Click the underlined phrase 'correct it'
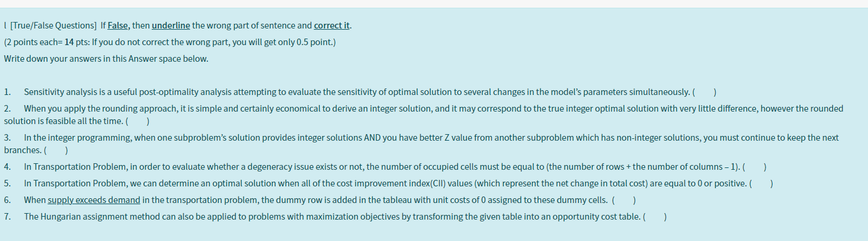The image size is (868, 241). click(332, 26)
